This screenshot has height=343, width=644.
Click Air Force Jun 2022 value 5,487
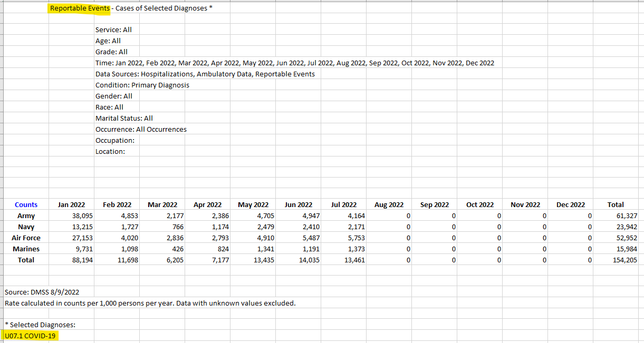pyautogui.click(x=311, y=238)
